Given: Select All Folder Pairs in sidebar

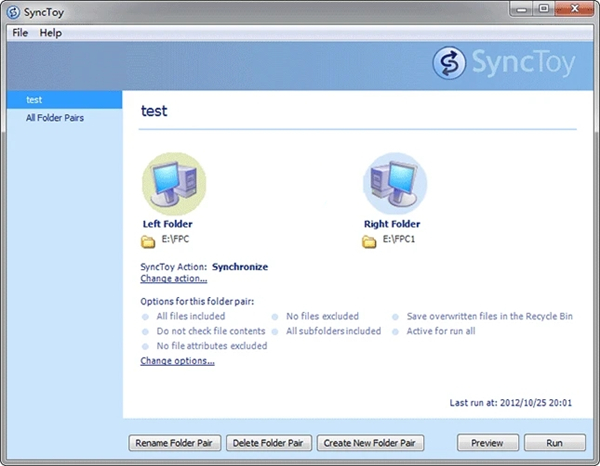Looking at the screenshot, I should coord(55,118).
